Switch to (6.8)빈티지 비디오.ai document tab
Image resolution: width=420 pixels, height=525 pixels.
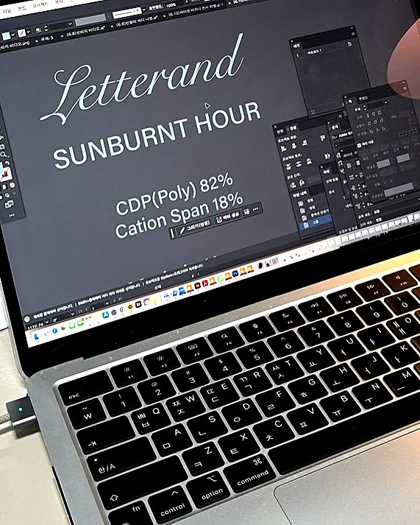86,31
